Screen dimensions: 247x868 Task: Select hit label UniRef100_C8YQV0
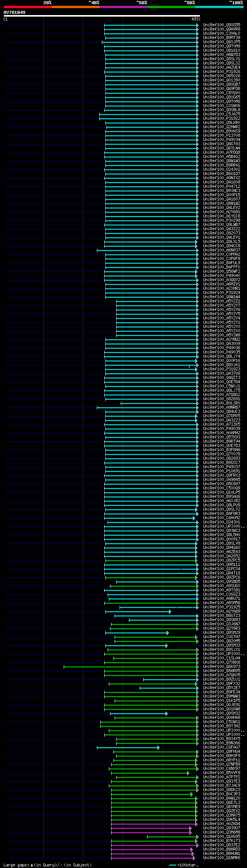point(222,93)
